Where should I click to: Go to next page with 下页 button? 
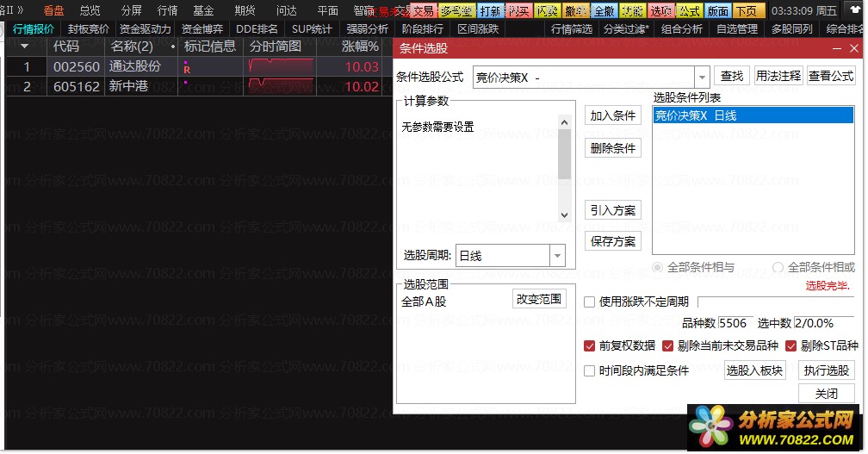click(x=747, y=10)
